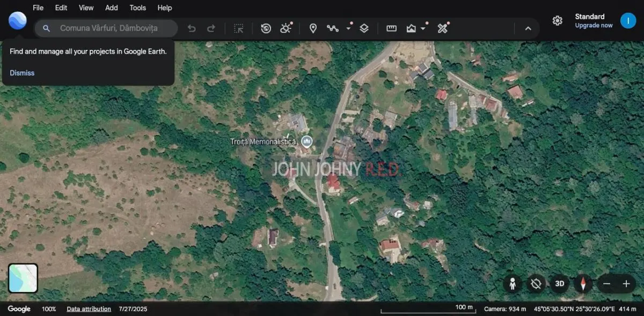Open the crossed ruler and pencil tool

click(x=443, y=28)
